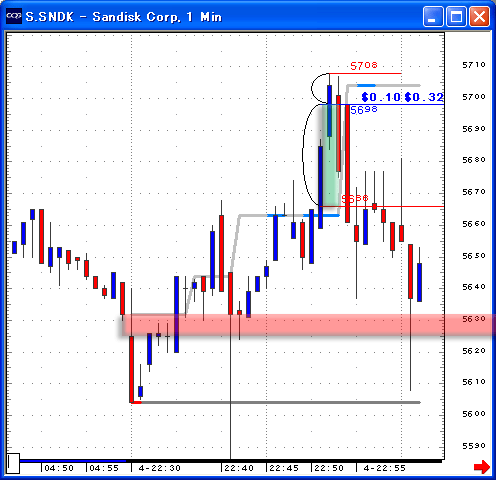The image size is (496, 480).
Task: Click the red 5666 price label
Action: click(355, 199)
